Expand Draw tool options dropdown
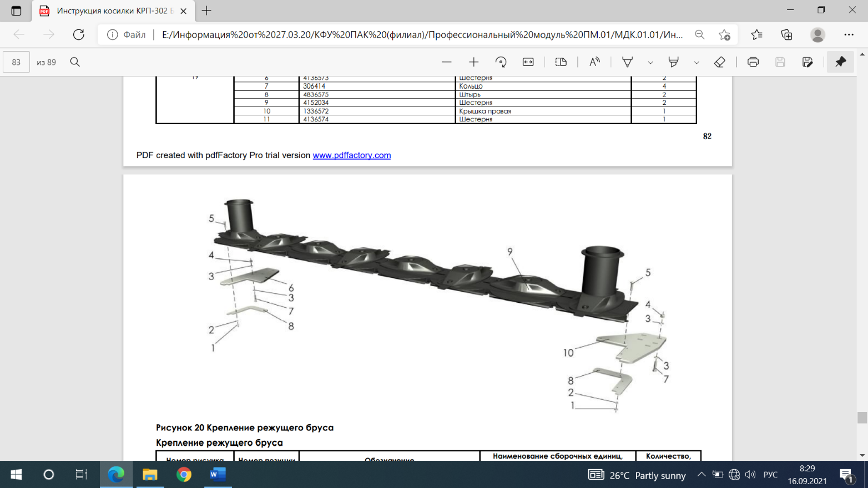The height and width of the screenshot is (488, 868). [650, 63]
